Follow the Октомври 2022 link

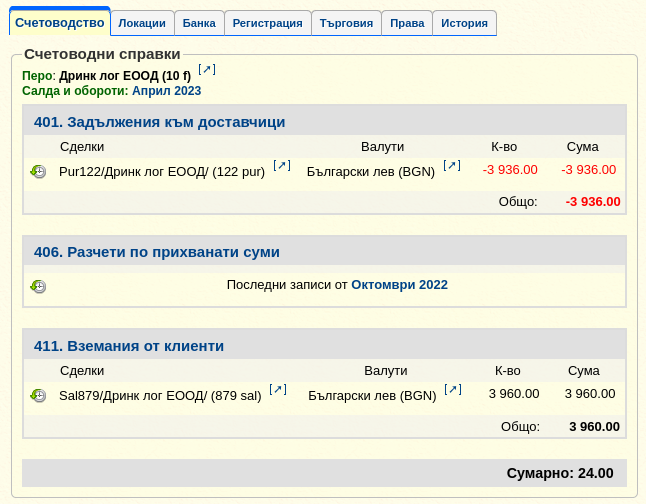point(399,285)
